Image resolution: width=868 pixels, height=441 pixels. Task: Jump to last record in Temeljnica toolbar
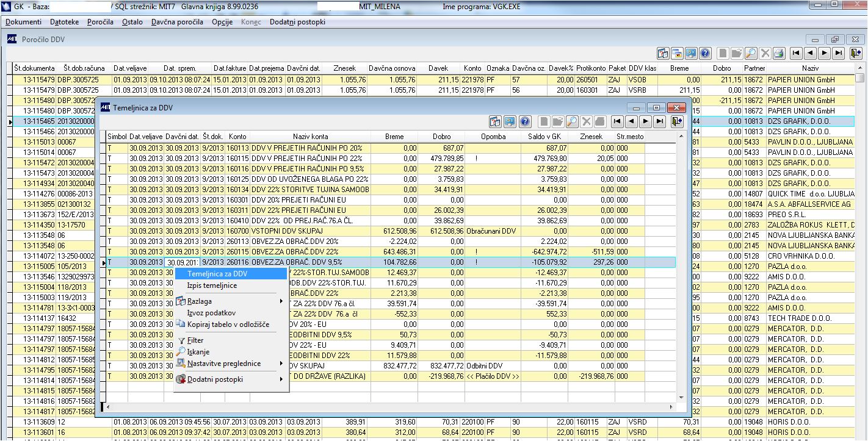pos(659,121)
